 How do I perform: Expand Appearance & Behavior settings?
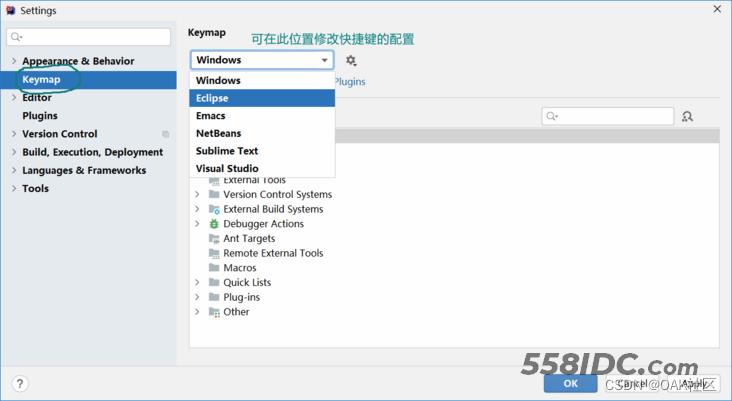14,61
